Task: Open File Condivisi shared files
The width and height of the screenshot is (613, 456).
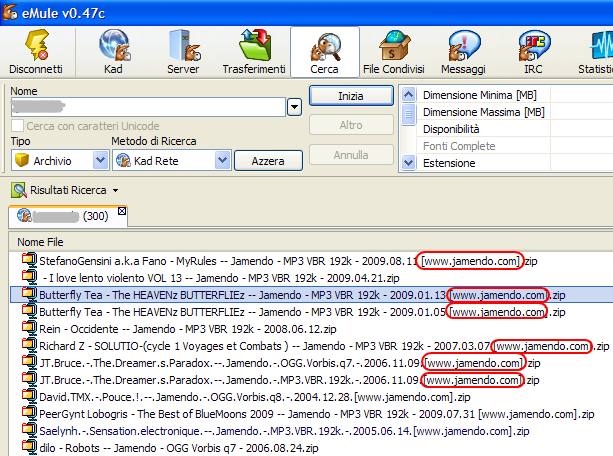Action: (394, 46)
